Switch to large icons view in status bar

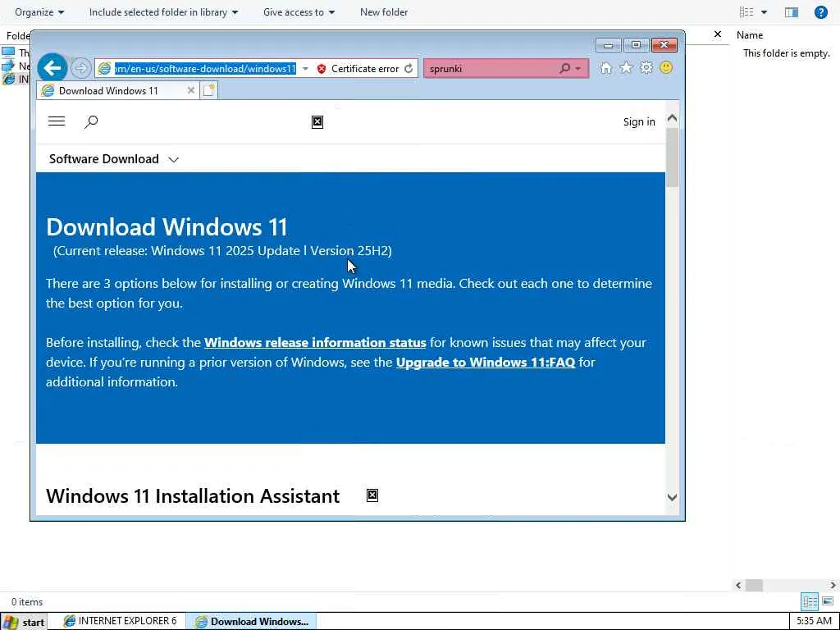(x=828, y=601)
